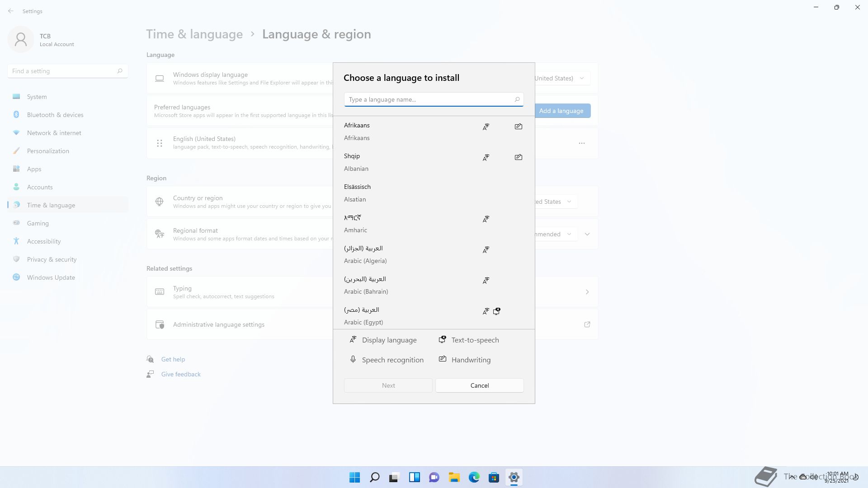Click the Next button in the dialog
868x488 pixels.
click(388, 385)
